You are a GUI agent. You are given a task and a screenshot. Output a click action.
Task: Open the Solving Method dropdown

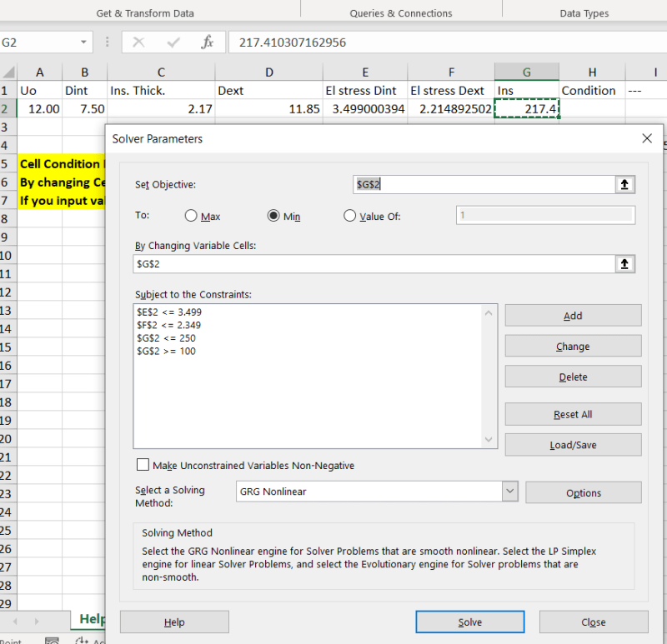[x=509, y=492]
